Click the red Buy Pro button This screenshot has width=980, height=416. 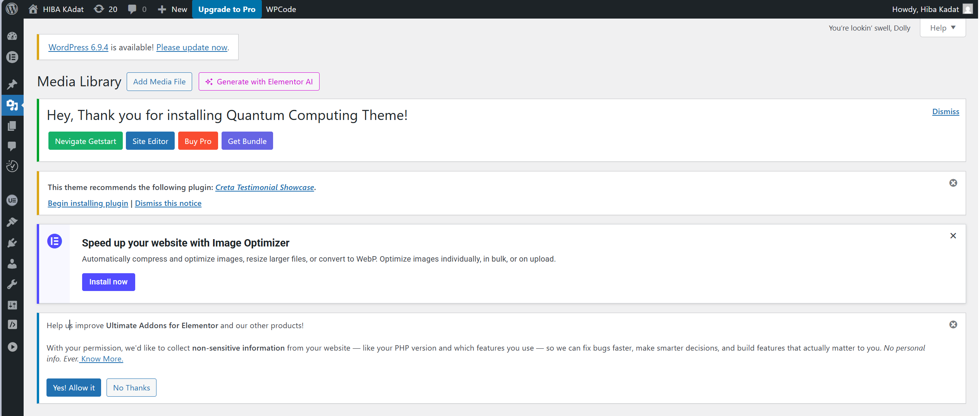tap(198, 141)
